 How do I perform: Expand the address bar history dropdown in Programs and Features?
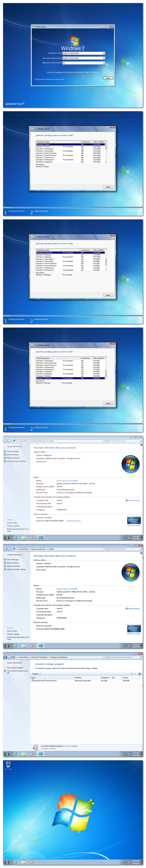click(x=104, y=657)
